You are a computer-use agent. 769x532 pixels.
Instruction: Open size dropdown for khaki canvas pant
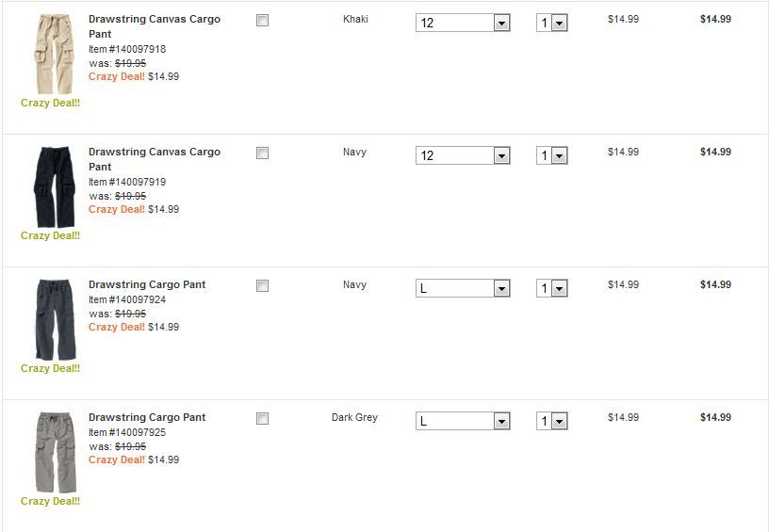coord(463,23)
